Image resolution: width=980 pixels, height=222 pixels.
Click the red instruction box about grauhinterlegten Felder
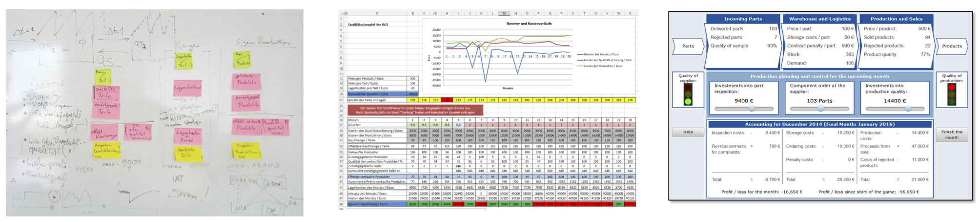pos(415,110)
